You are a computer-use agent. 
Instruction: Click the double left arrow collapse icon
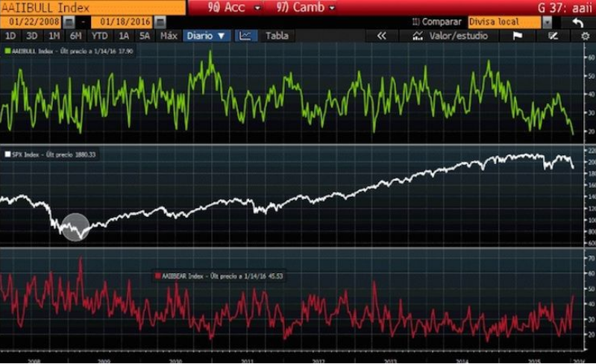click(x=381, y=35)
